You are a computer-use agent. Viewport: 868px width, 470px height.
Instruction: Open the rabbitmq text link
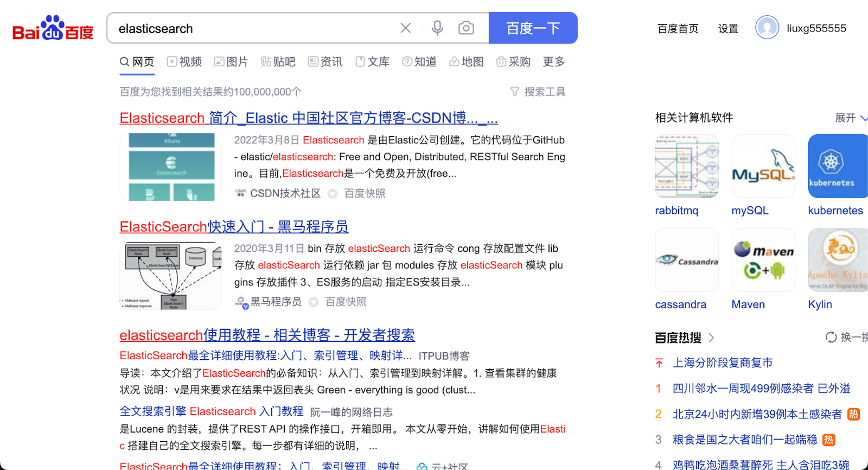coord(676,211)
